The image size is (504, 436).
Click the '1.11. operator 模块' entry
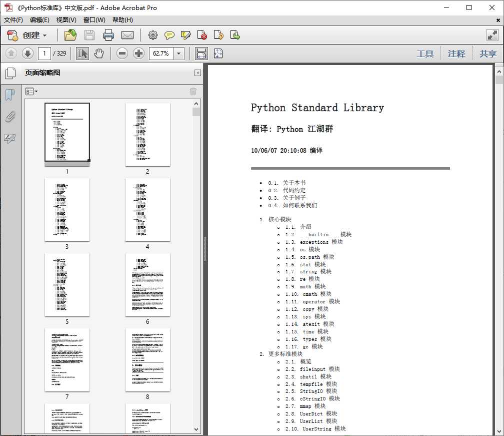point(312,301)
